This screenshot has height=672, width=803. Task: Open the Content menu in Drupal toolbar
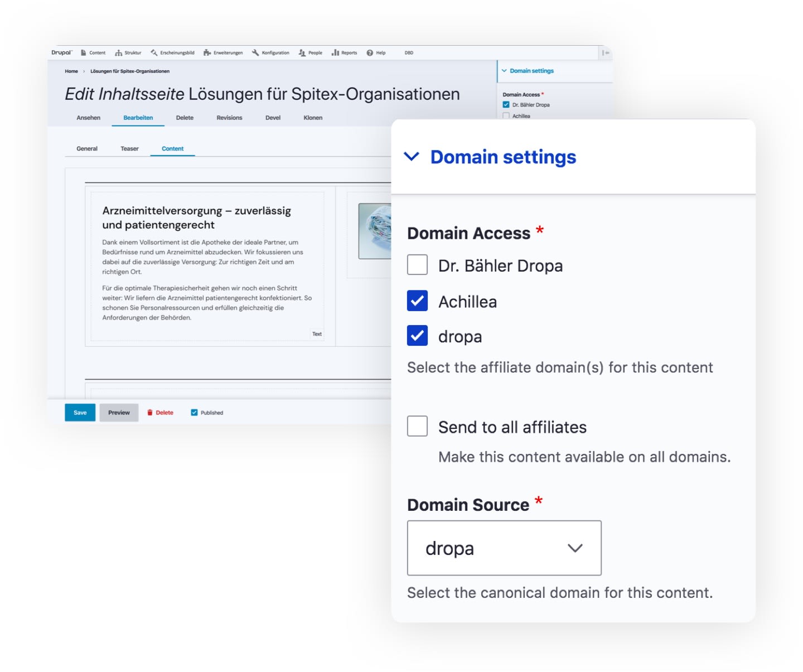[x=93, y=53]
